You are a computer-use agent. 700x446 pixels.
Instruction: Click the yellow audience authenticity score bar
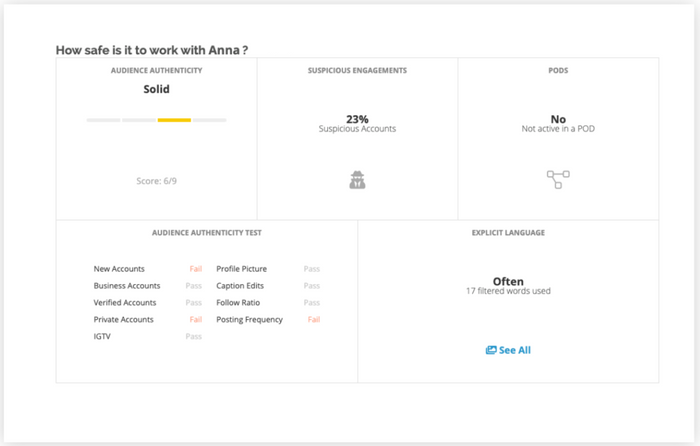click(x=174, y=120)
